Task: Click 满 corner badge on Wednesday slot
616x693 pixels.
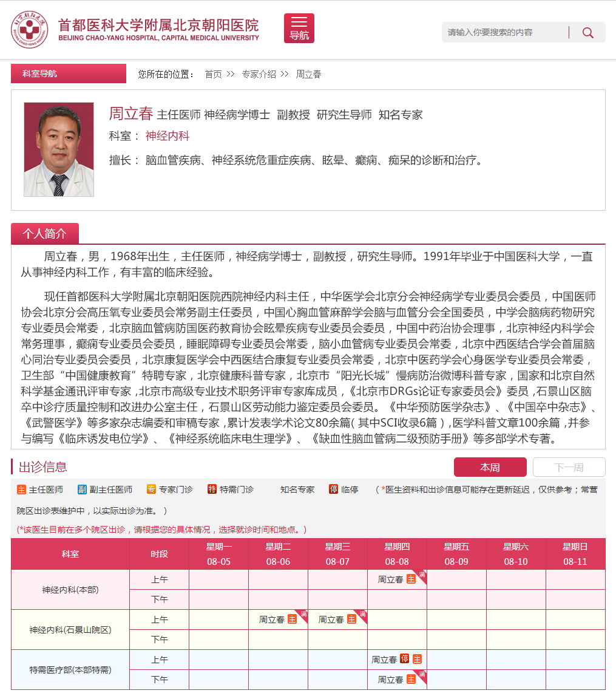Action: [362, 615]
